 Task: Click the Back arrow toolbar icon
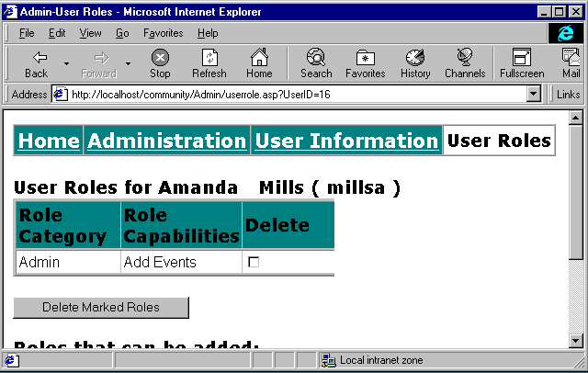[x=37, y=62]
